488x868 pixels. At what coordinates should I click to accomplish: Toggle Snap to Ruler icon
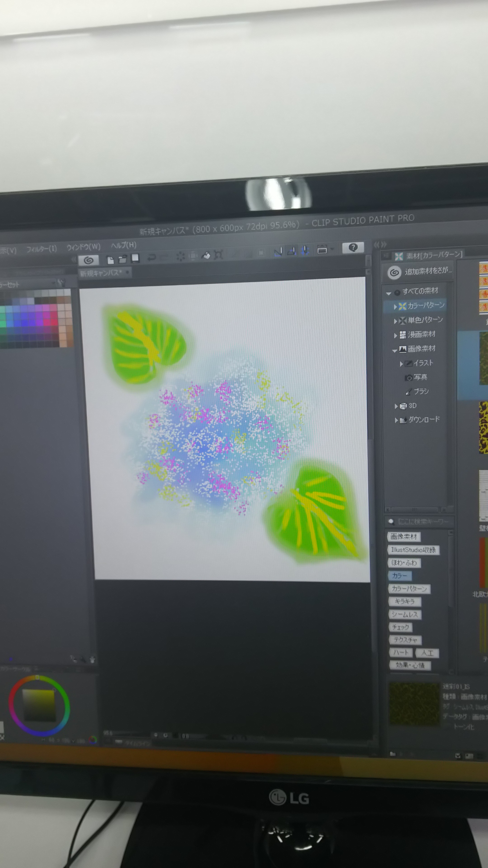[x=278, y=251]
